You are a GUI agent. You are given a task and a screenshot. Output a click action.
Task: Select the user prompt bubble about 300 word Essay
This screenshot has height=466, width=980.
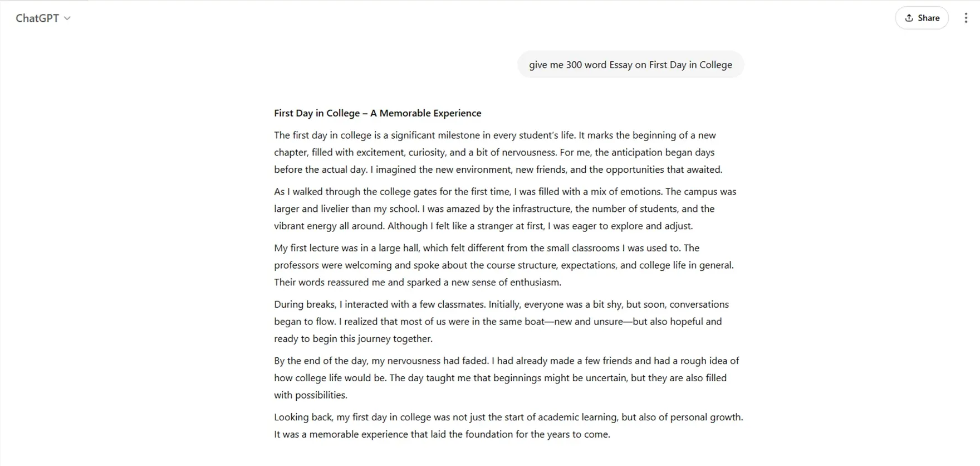point(630,65)
